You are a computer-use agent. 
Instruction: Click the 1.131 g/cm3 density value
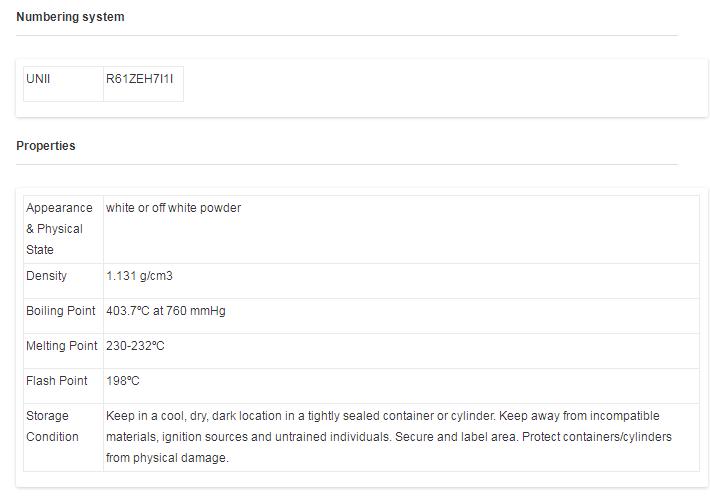(139, 276)
